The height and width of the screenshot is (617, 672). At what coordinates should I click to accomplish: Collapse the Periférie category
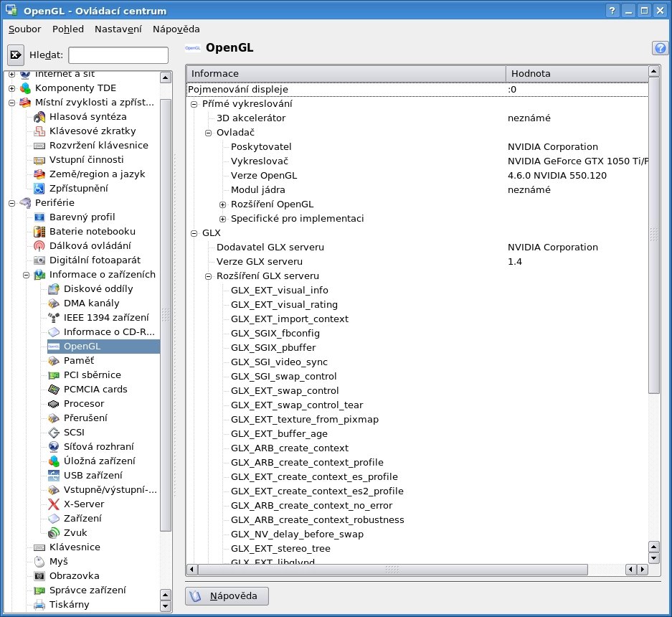pyautogui.click(x=12, y=203)
